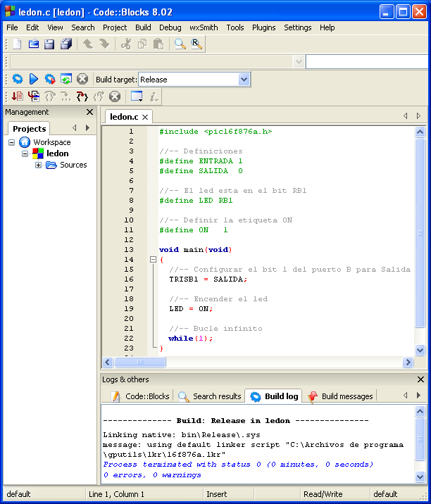Click the Replace icon in toolbar
The image size is (431, 504).
(x=196, y=44)
